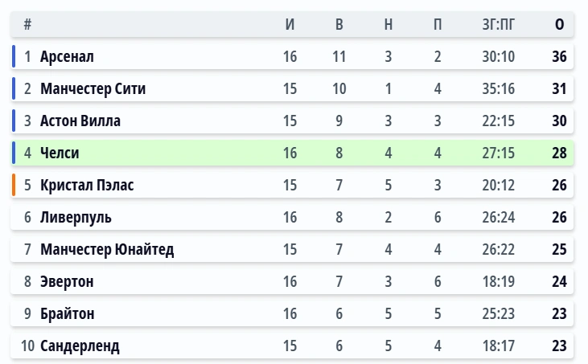
Task: Open the Манчестер Сити team row
Action: (x=93, y=89)
